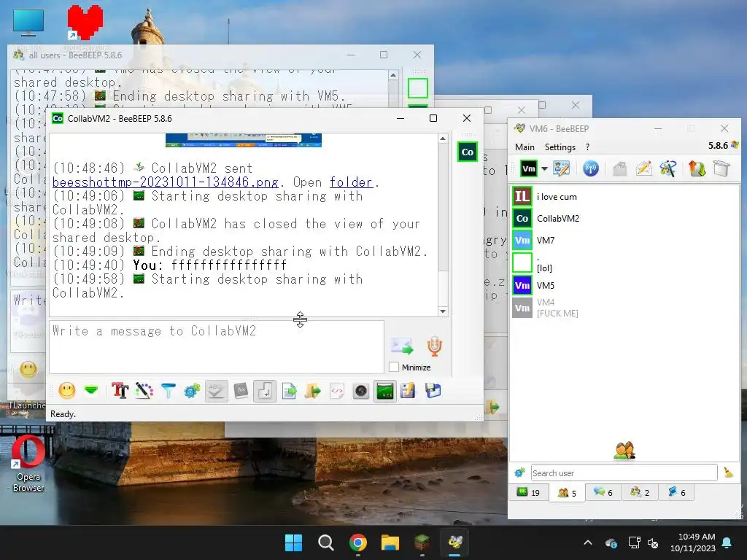Select offline user VM4 in the list
The height and width of the screenshot is (560, 747).
click(x=624, y=308)
